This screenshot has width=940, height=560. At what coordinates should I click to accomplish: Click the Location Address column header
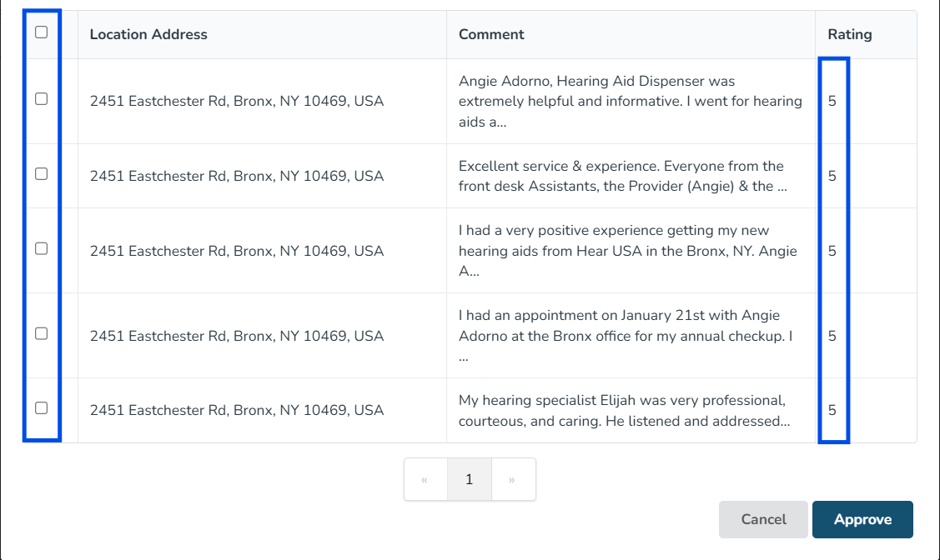(148, 35)
